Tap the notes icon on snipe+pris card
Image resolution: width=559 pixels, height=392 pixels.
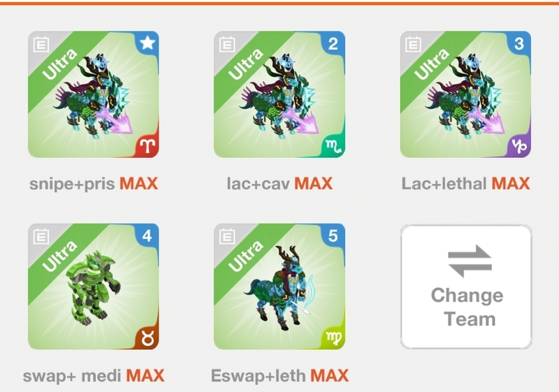point(41,45)
